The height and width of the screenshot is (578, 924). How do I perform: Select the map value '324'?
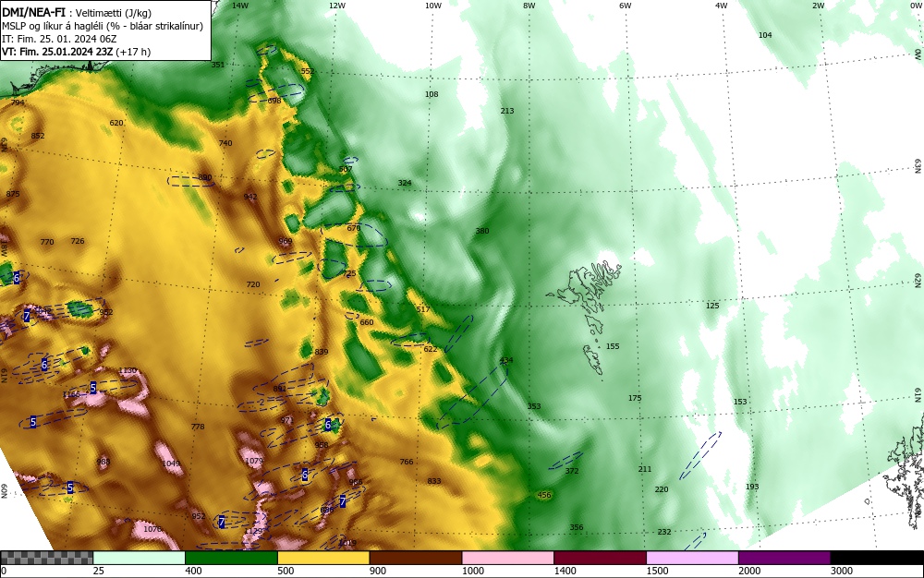(x=405, y=183)
